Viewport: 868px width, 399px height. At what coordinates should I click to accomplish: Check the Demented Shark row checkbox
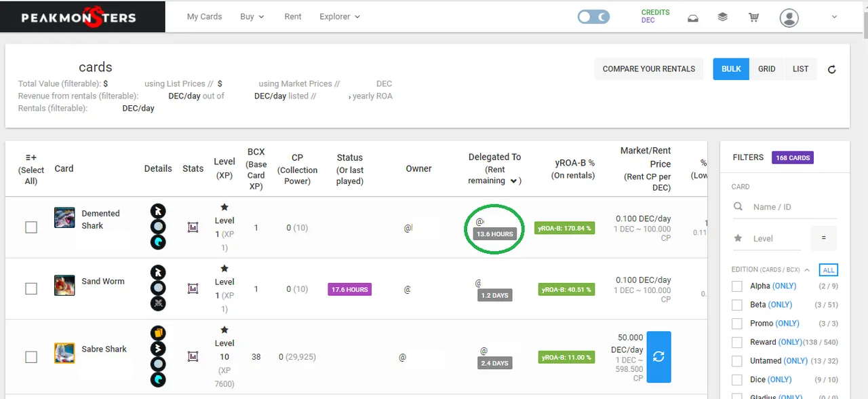click(31, 227)
